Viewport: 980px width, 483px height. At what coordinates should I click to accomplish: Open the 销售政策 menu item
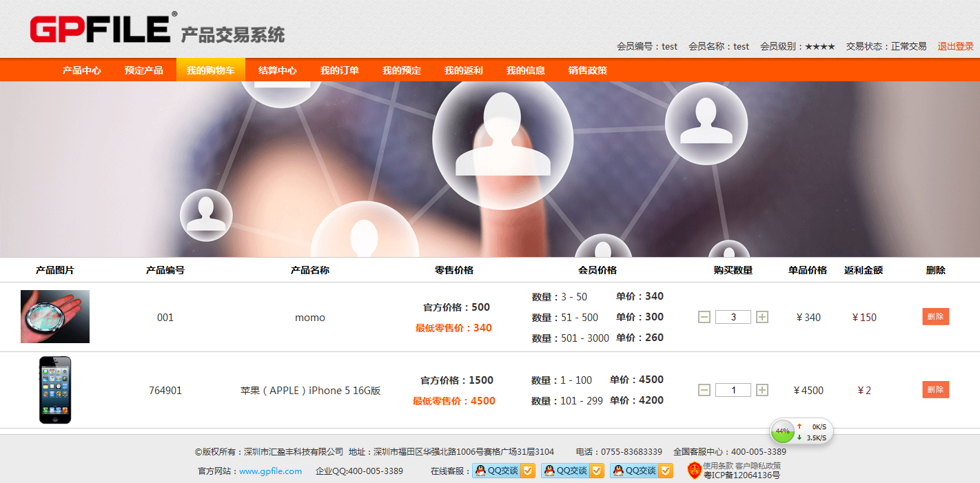click(587, 70)
